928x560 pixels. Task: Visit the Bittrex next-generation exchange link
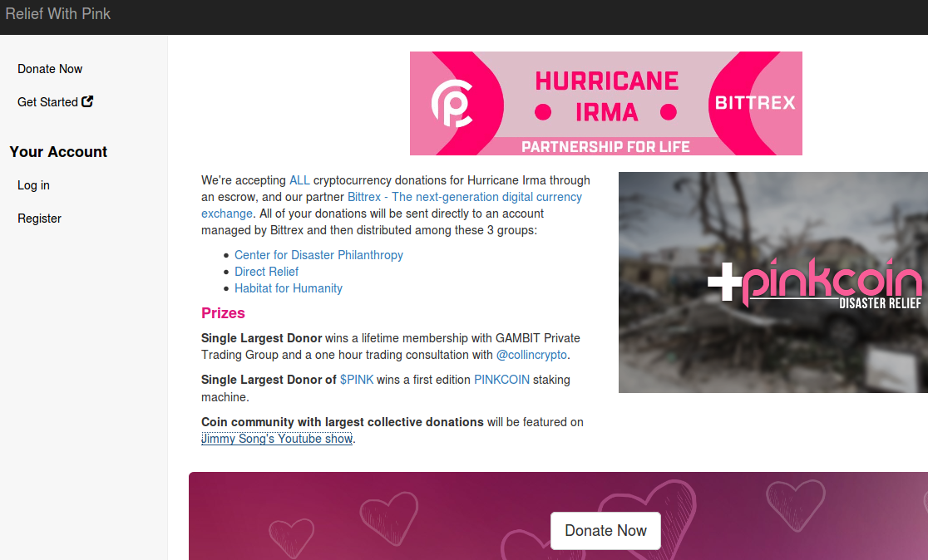[x=391, y=204]
